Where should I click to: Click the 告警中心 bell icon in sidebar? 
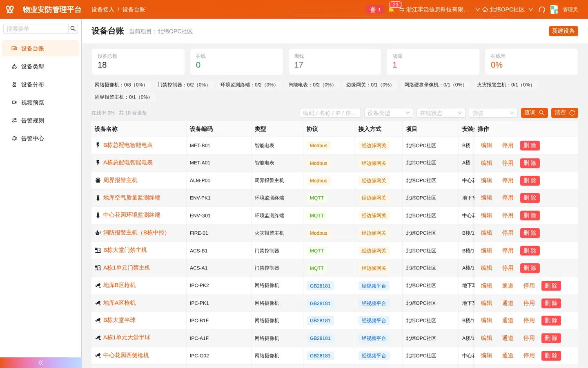[x=14, y=139]
